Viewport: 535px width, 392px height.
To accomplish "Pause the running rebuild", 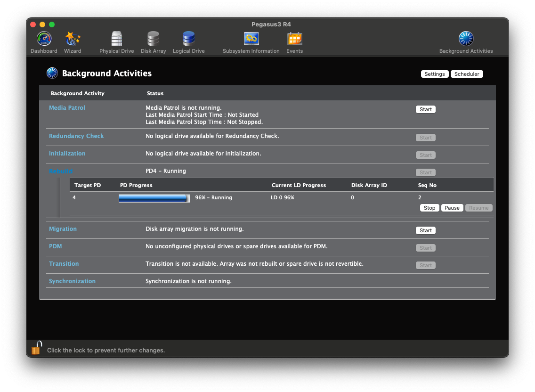I will pos(452,208).
